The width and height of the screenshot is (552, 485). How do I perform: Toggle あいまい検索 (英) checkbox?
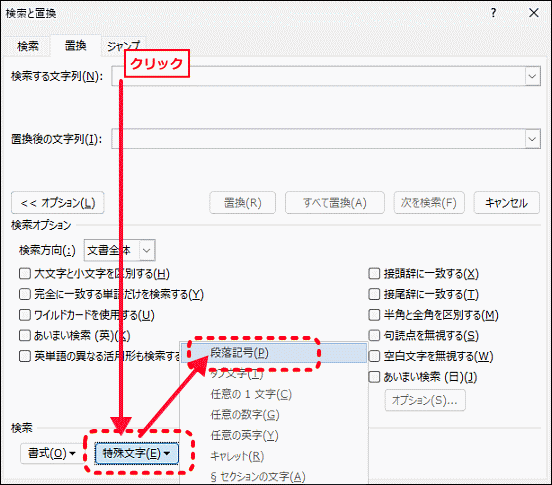[25, 335]
